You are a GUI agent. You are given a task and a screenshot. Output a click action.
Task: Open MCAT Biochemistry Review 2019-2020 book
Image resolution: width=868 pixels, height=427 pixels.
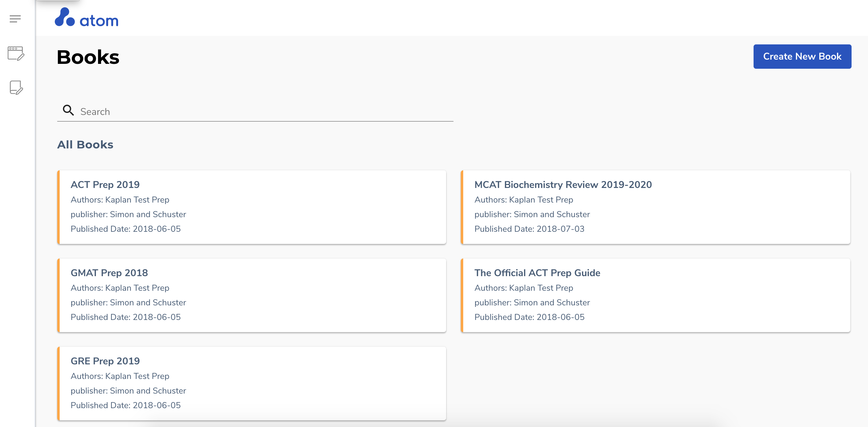click(655, 207)
